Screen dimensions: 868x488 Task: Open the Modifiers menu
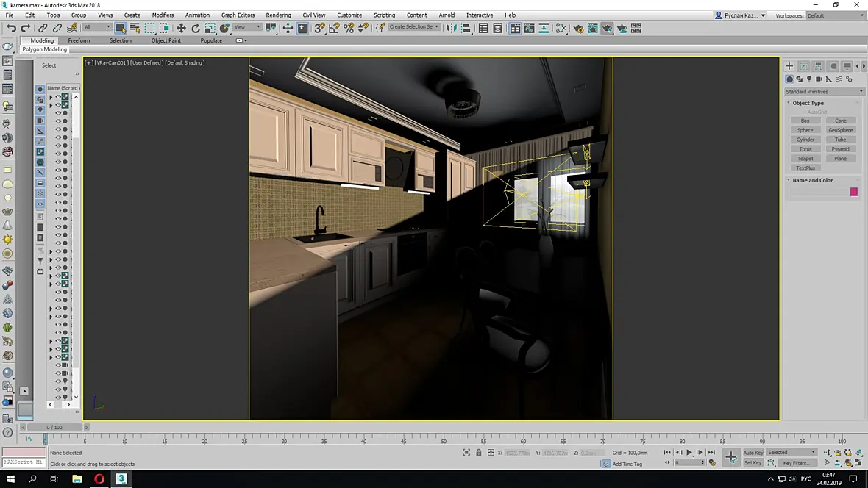click(x=163, y=15)
